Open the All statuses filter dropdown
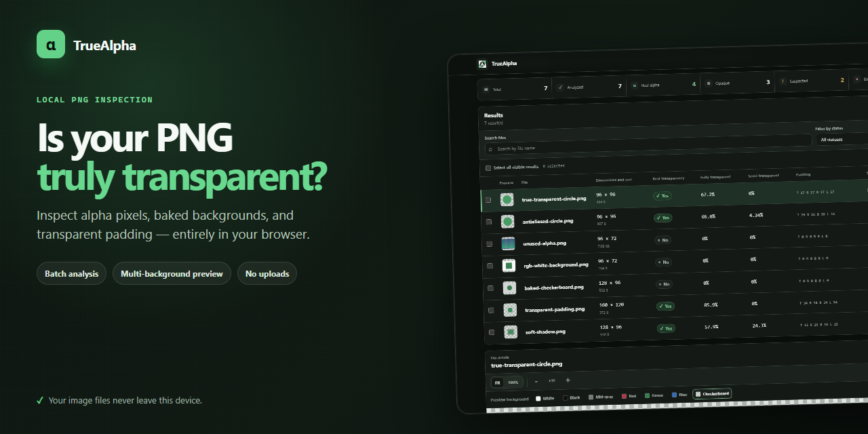Screen dimensions: 868x434 click(842, 139)
